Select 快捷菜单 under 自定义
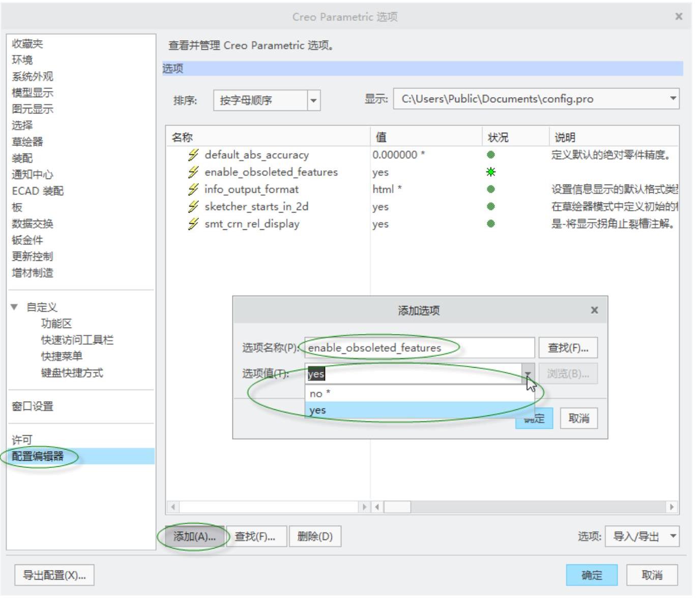700x598 pixels. point(62,356)
